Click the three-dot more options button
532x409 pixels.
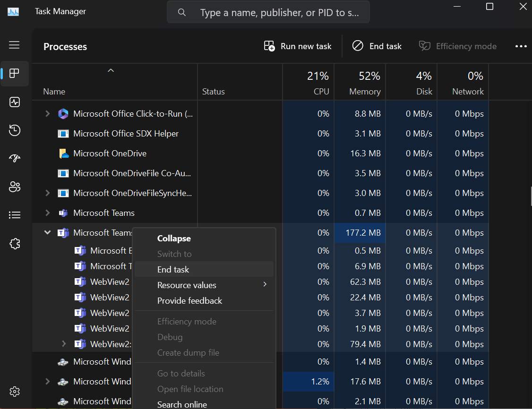pos(521,46)
